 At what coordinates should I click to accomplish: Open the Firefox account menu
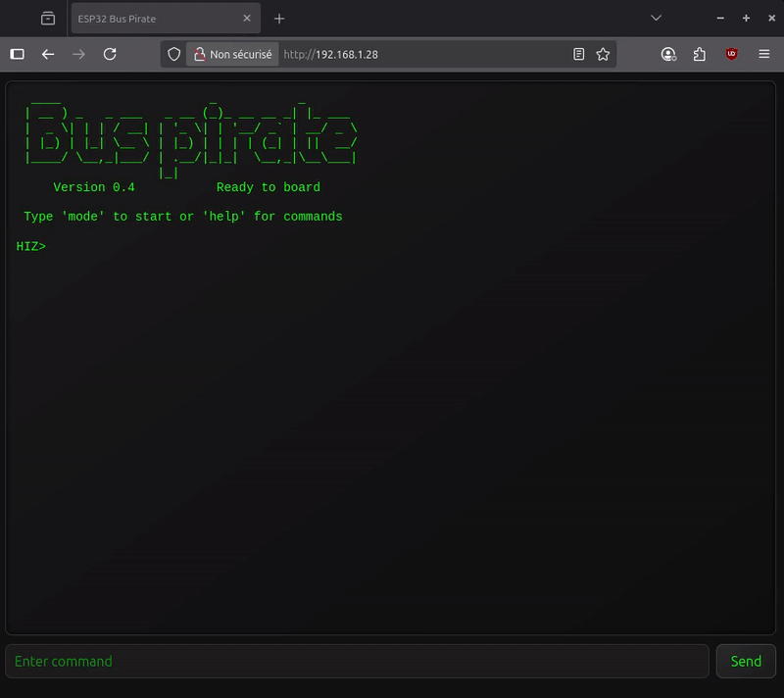tap(668, 55)
